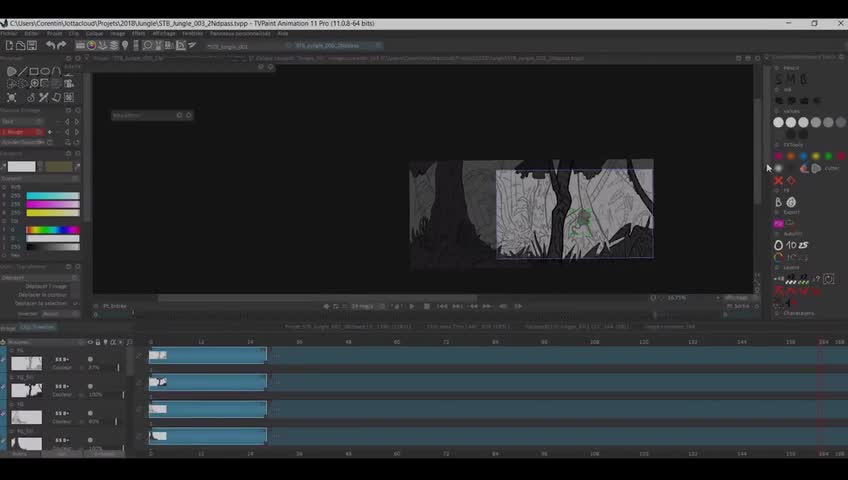848x480 pixels.
Task: Select the Rouge red tool preset
Action: pyautogui.click(x=23, y=132)
